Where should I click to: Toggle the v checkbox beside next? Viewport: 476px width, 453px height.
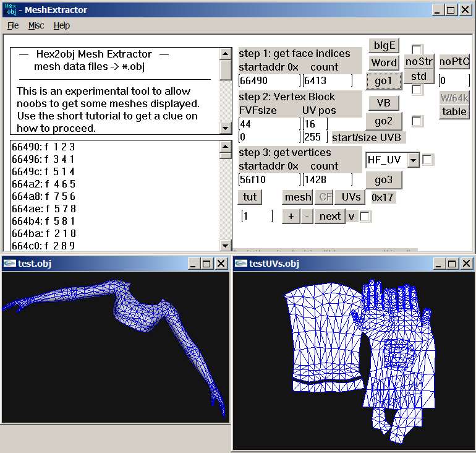[x=365, y=217]
